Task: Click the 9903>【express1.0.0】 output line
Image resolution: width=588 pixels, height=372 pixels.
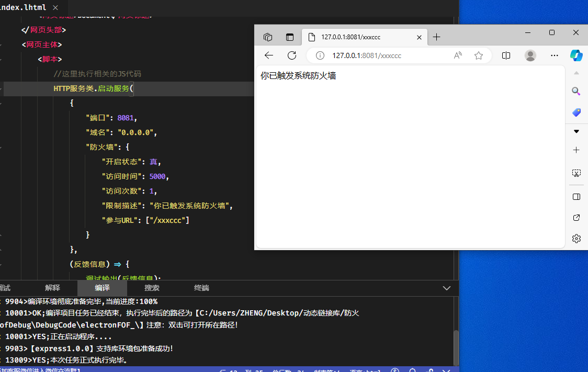Action: (89, 348)
